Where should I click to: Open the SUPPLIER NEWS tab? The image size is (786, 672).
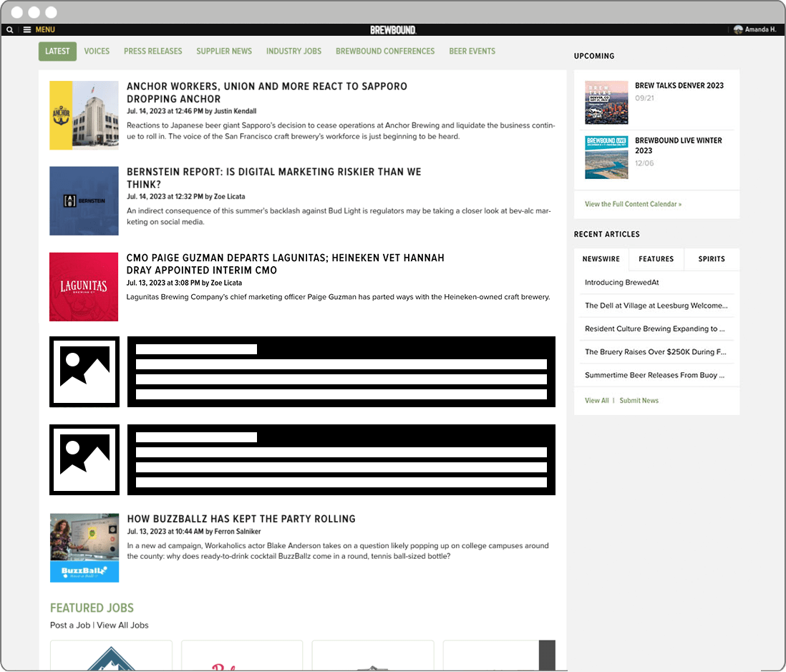coord(224,51)
